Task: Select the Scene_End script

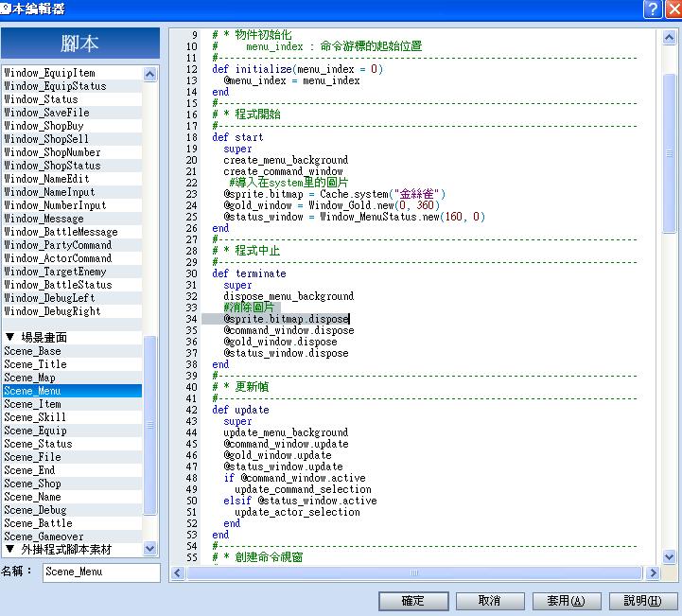Action: (x=72, y=470)
